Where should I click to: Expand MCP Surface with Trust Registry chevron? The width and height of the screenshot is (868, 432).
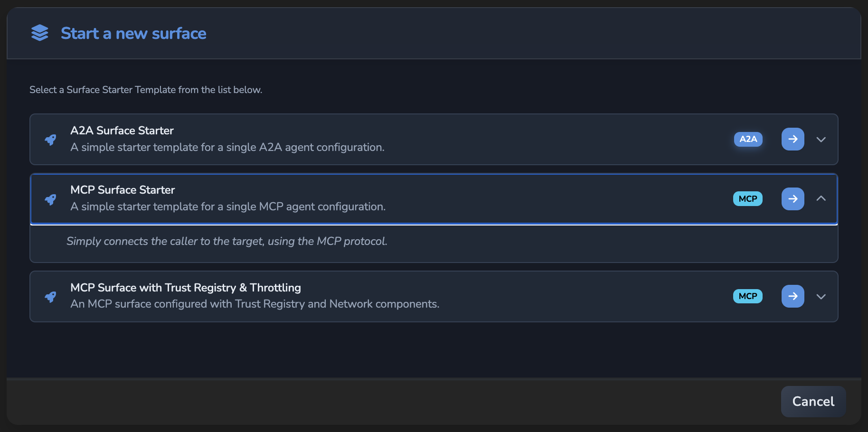click(821, 297)
